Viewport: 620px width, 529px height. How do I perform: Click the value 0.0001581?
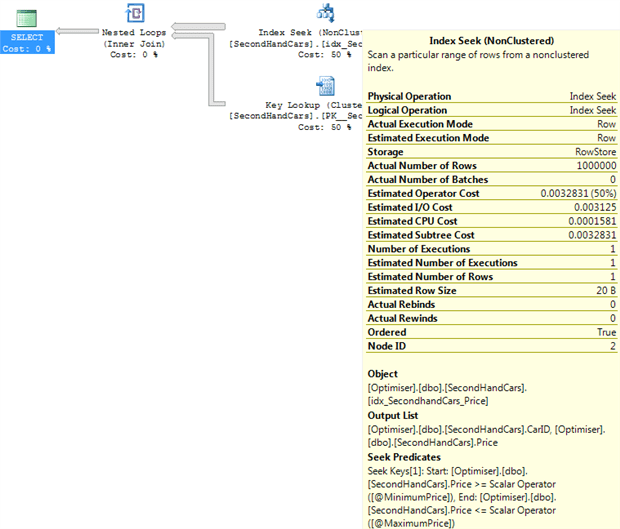click(592, 221)
